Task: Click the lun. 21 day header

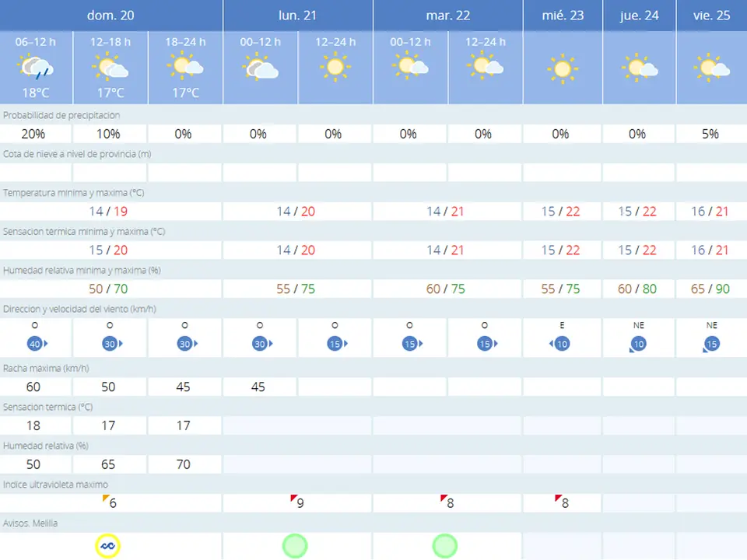Action: click(298, 16)
